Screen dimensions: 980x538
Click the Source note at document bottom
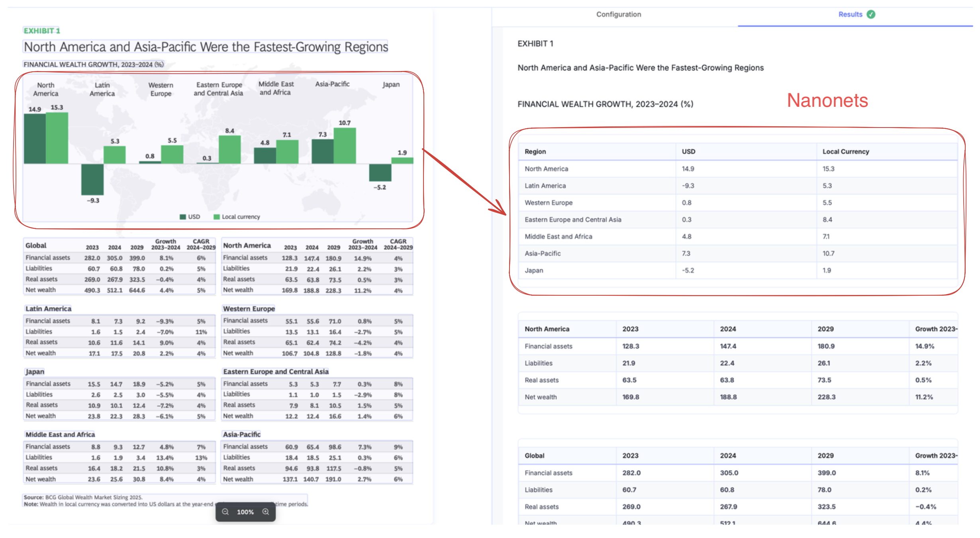[83, 497]
